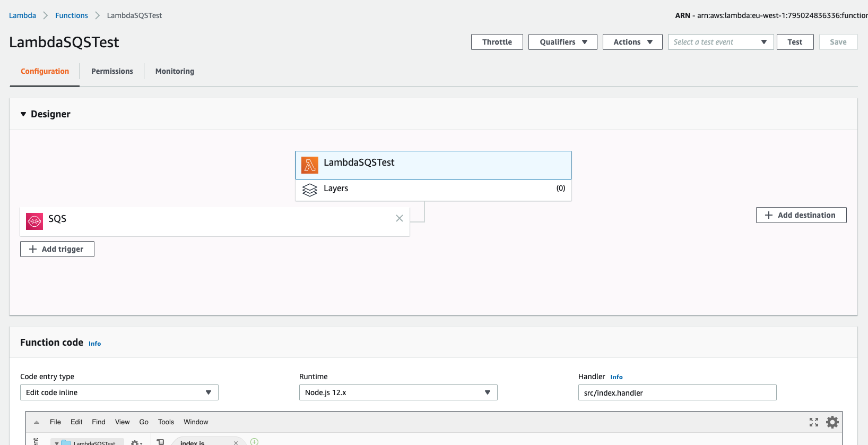Click the LambdaSQSTest breadcrumb text

[134, 15]
